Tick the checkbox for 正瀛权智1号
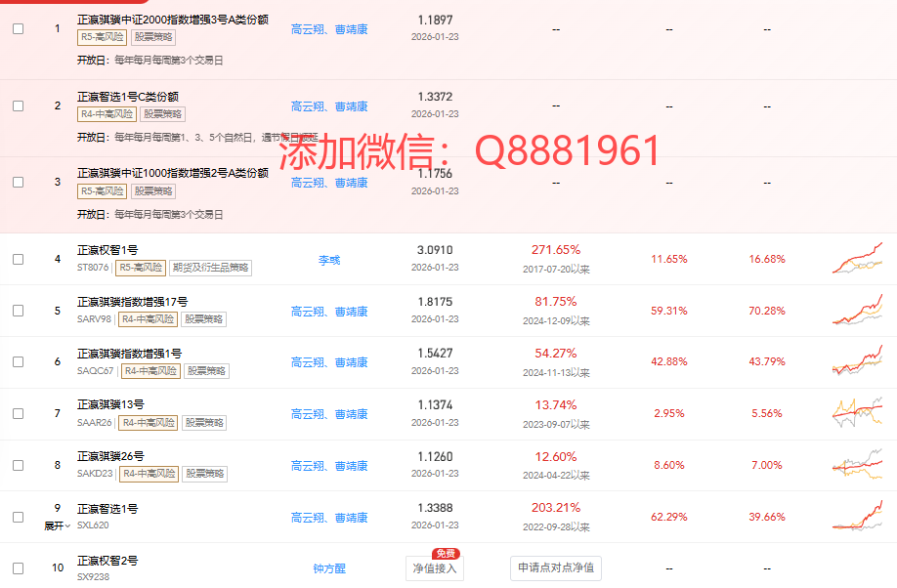 (19, 259)
